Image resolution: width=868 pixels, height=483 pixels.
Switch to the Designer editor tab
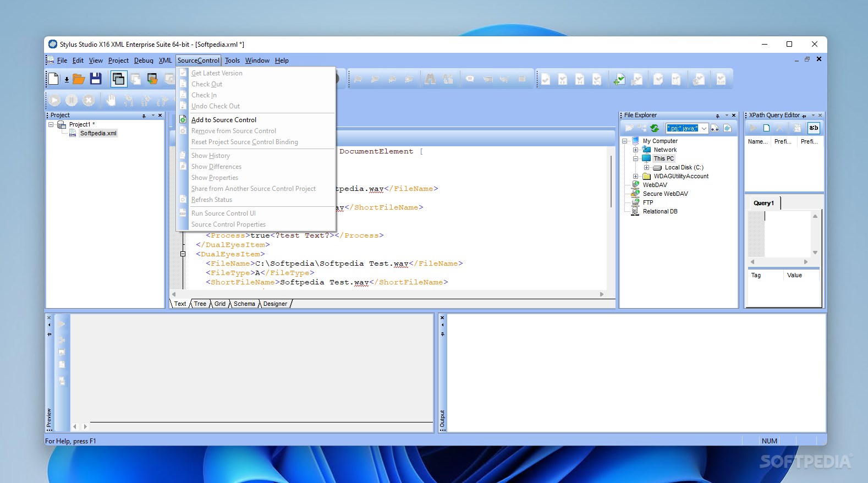pyautogui.click(x=275, y=304)
